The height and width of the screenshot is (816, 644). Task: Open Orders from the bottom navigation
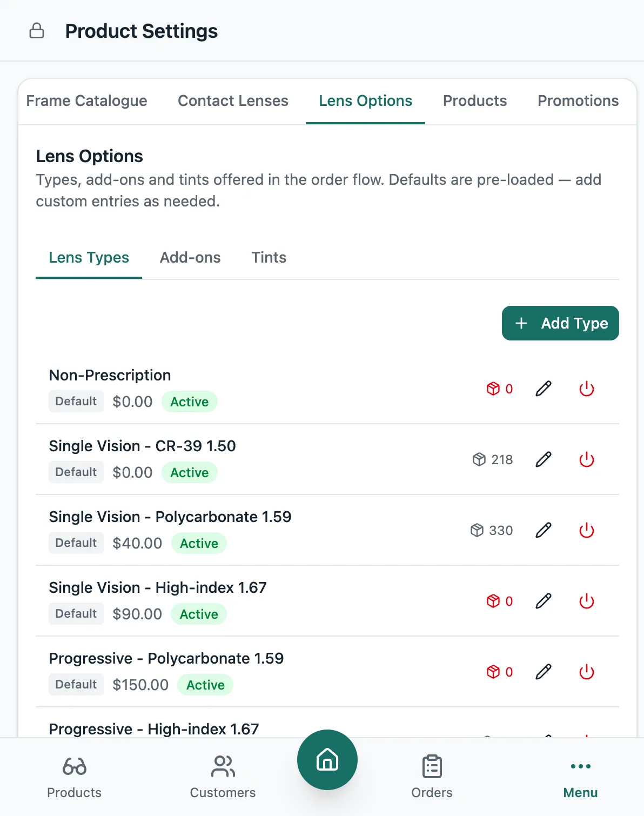tap(432, 777)
